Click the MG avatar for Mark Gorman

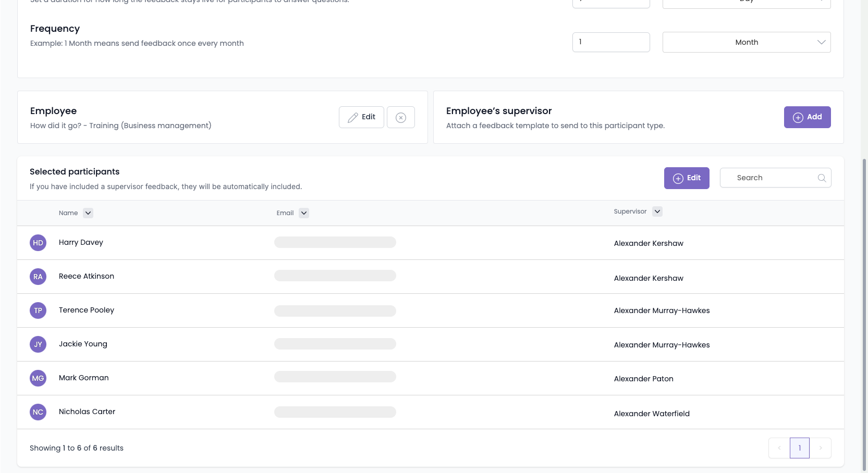pos(38,378)
